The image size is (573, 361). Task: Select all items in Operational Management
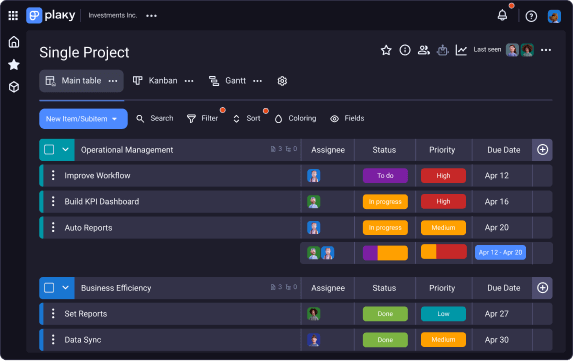click(x=49, y=149)
